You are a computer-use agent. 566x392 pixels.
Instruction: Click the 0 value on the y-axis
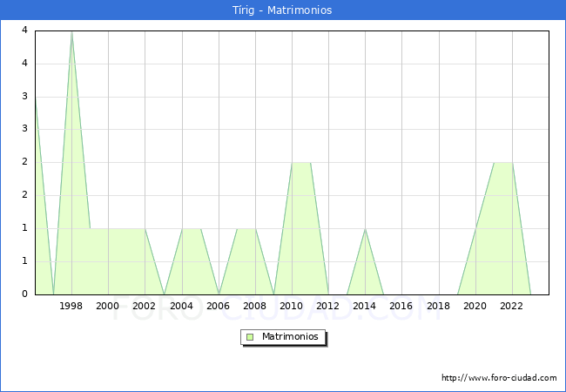[x=24, y=294]
